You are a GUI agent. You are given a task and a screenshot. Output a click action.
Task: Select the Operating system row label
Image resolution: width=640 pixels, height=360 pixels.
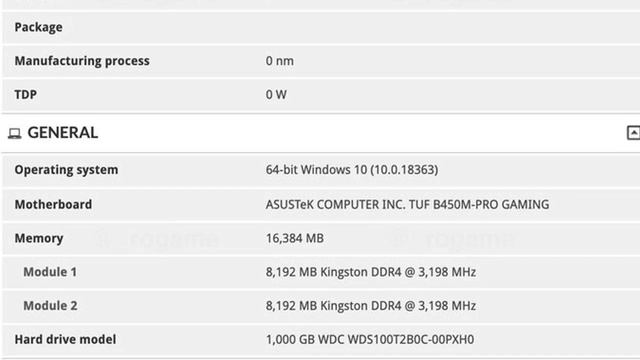(x=66, y=170)
